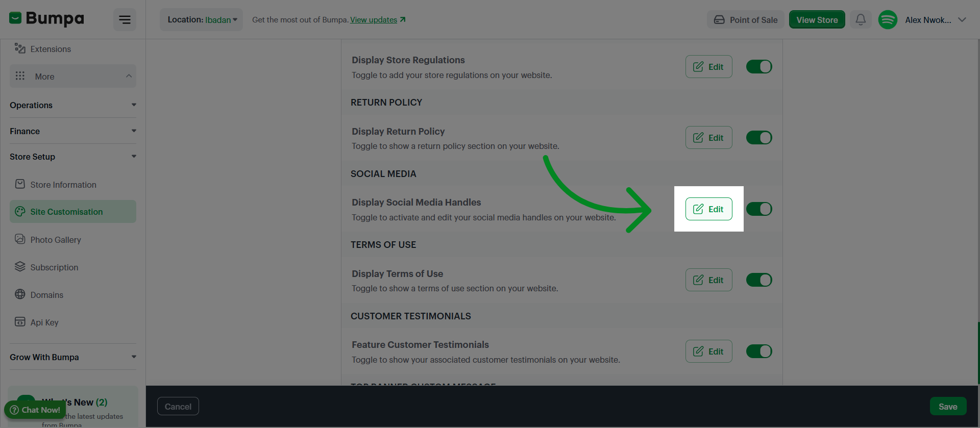Go to Photo Gallery page

click(x=73, y=240)
